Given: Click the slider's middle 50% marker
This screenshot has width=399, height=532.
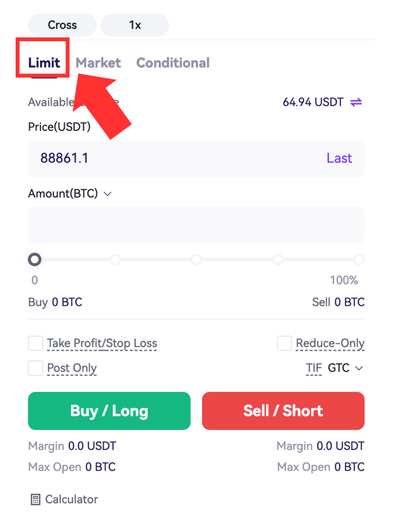Looking at the screenshot, I should click(x=196, y=260).
